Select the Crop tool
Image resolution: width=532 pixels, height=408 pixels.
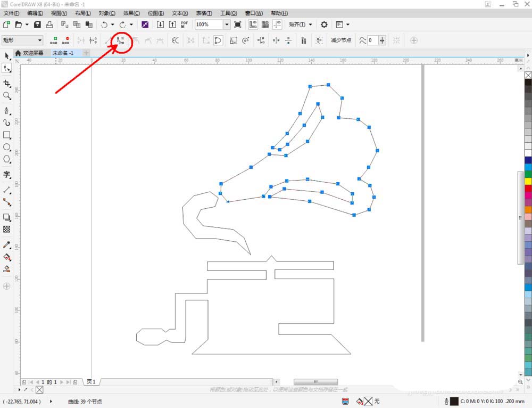click(x=7, y=84)
